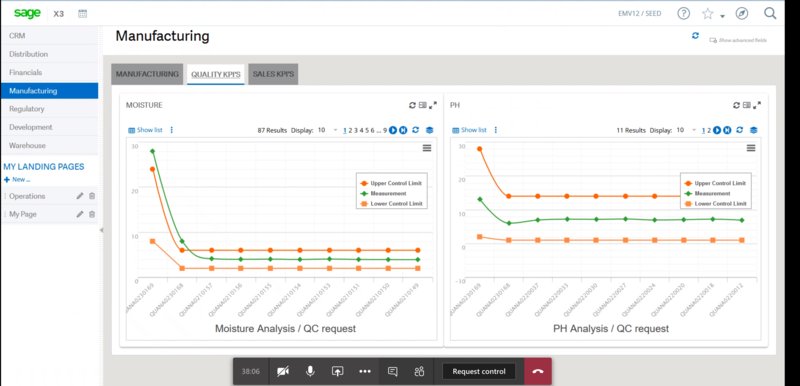Open the compass navigation icon
This screenshot has width=800, height=386.
[742, 14]
